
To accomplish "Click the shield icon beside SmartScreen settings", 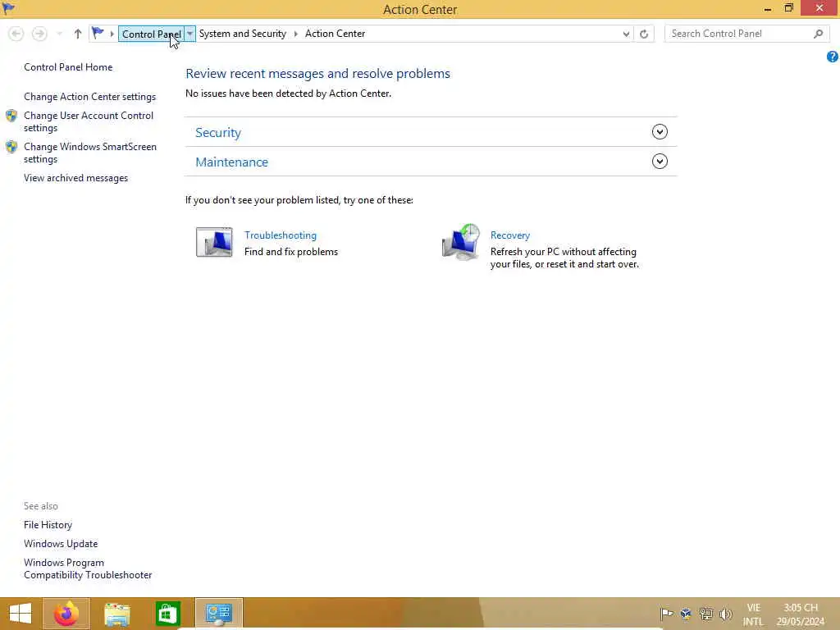I will pos(11,147).
